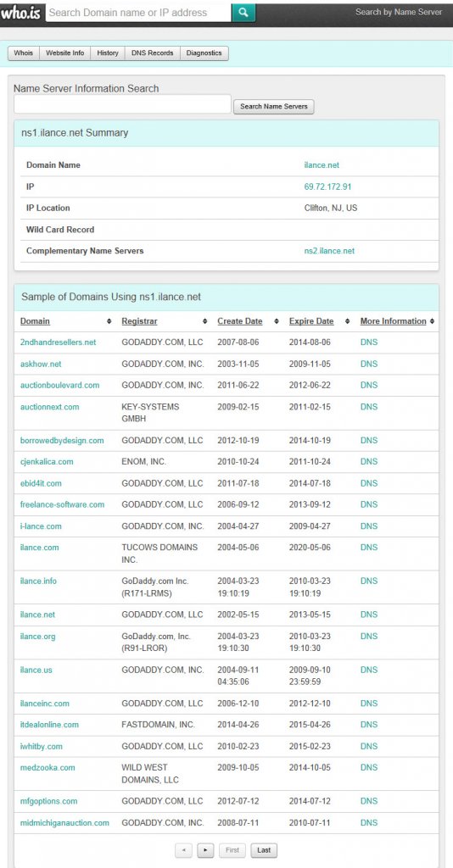Open midmichiganauction.com domain link
The image size is (453, 868).
click(x=64, y=822)
